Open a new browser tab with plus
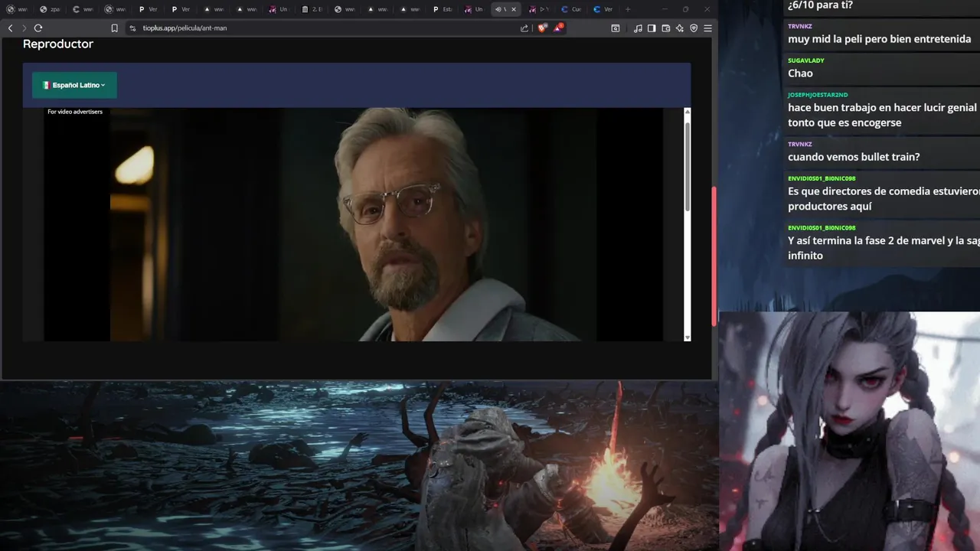The width and height of the screenshot is (980, 551). coord(628,9)
